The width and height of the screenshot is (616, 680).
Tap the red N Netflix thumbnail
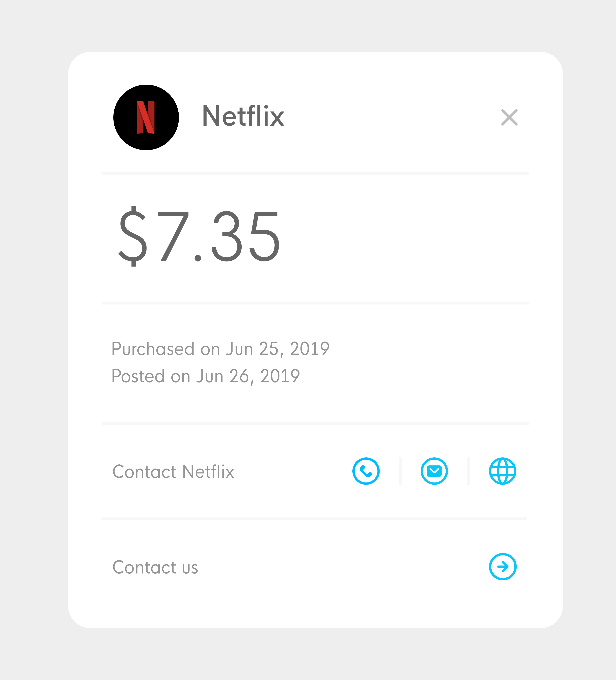[145, 117]
